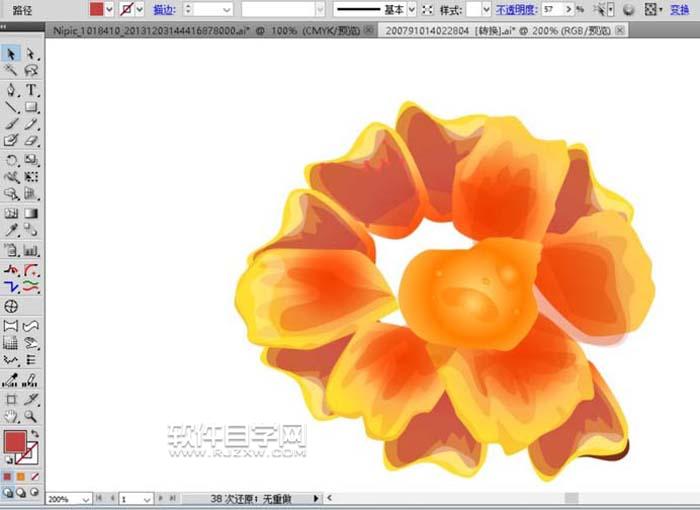The width and height of the screenshot is (700, 510).
Task: Click the 不透明度 opacity link
Action: pyautogui.click(x=516, y=9)
